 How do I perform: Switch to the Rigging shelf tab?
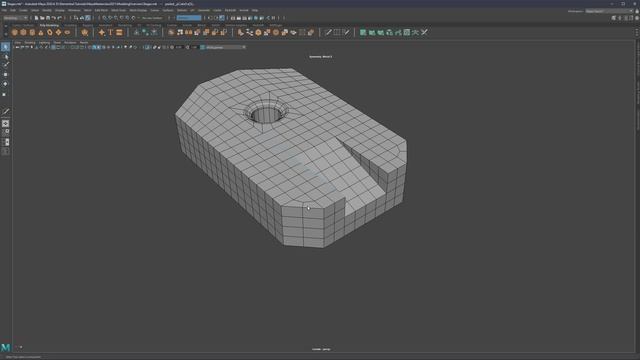(x=88, y=25)
